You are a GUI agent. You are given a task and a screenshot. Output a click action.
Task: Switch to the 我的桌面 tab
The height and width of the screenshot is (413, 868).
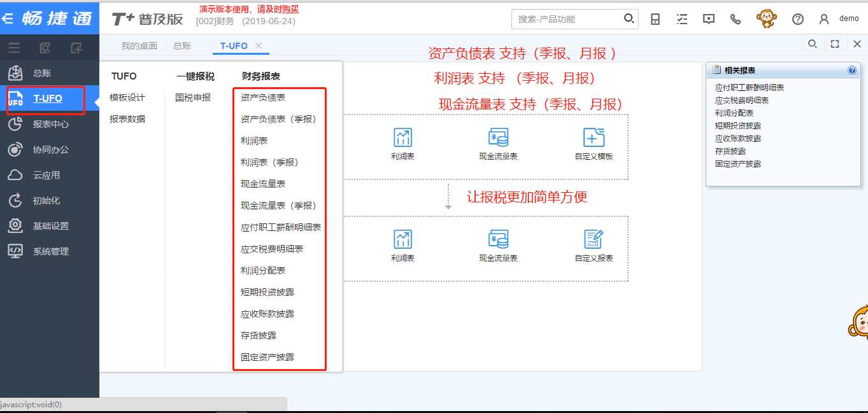click(139, 46)
